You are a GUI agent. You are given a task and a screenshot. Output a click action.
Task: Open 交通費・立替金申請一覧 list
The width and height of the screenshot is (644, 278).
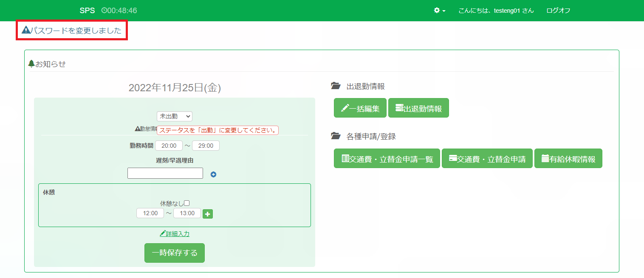point(387,159)
